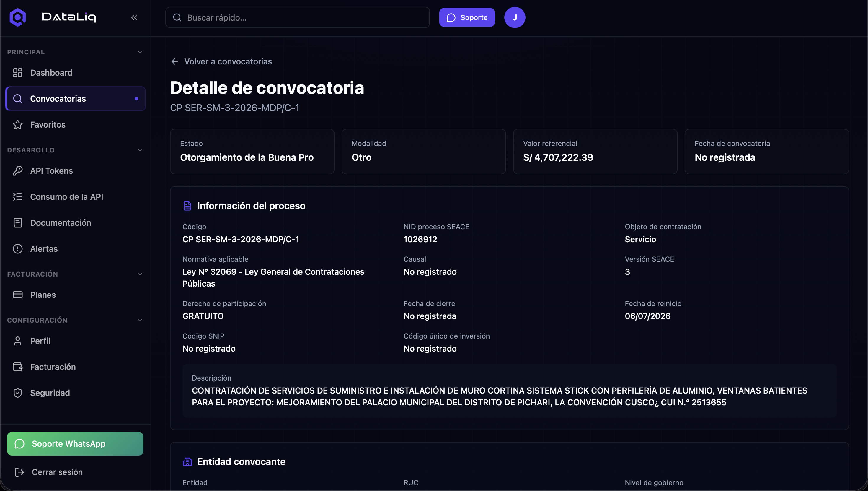Open Seguridad settings
The height and width of the screenshot is (491, 868).
click(x=76, y=393)
